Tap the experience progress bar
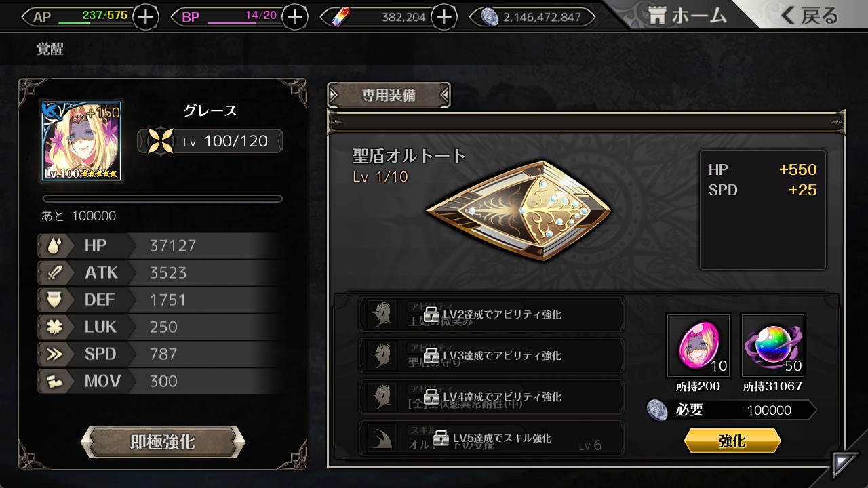The height and width of the screenshot is (488, 868). [162, 199]
